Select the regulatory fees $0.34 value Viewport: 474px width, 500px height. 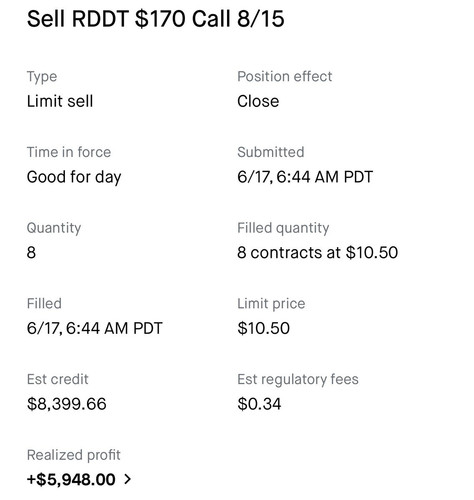tap(259, 404)
